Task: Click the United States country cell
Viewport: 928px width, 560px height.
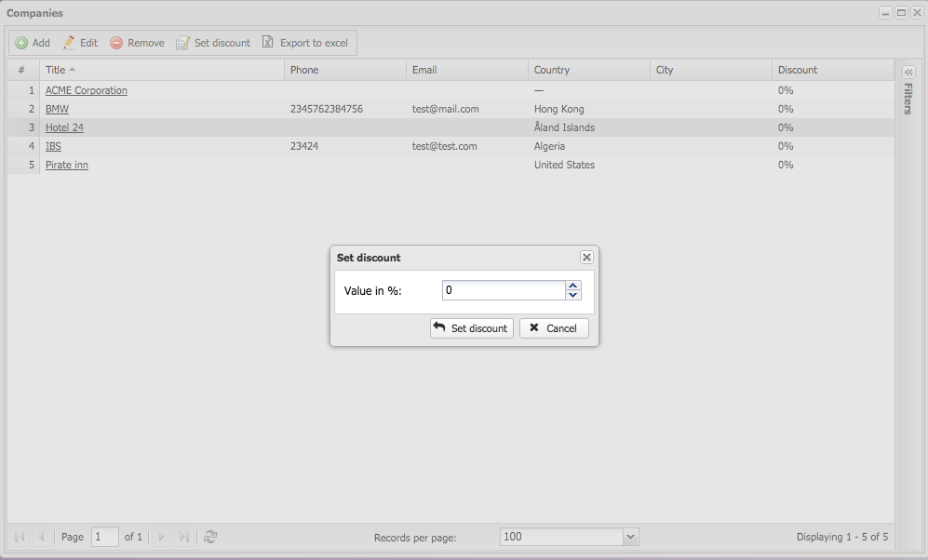Action: pos(564,165)
